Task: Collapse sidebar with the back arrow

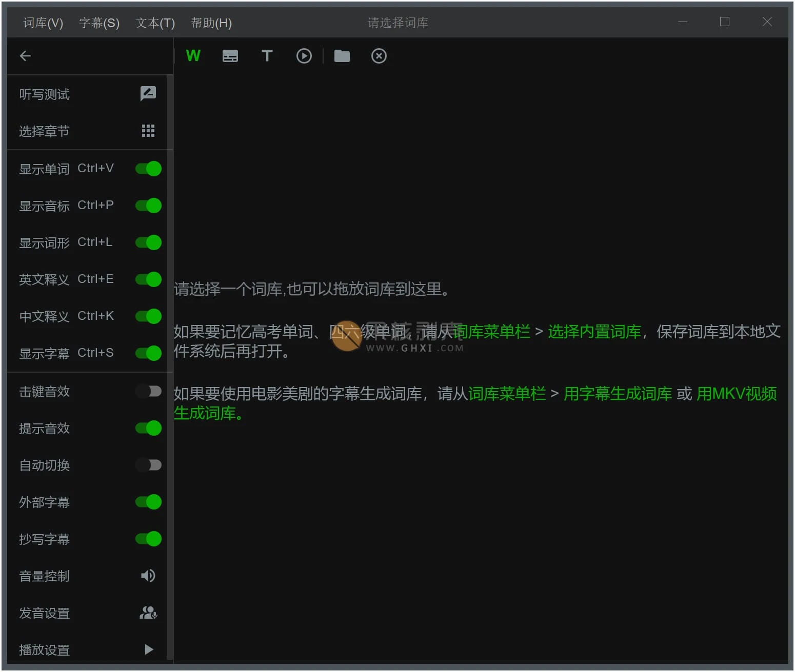Action: pos(25,56)
